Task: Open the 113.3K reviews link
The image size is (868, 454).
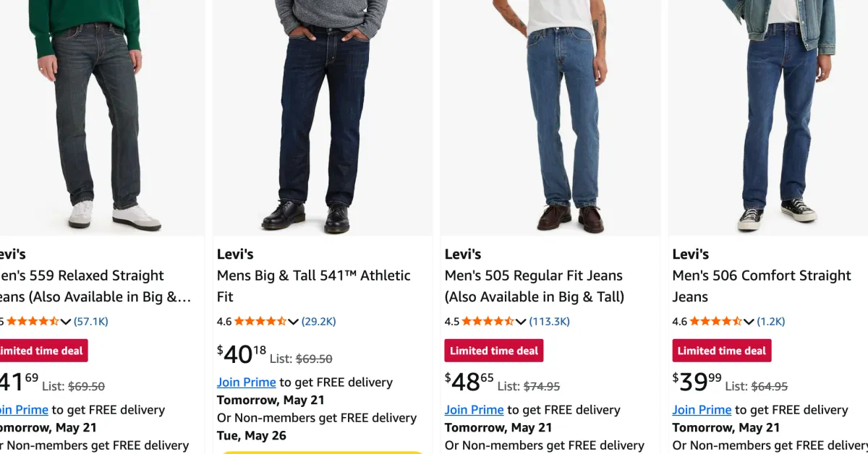Action: click(550, 321)
